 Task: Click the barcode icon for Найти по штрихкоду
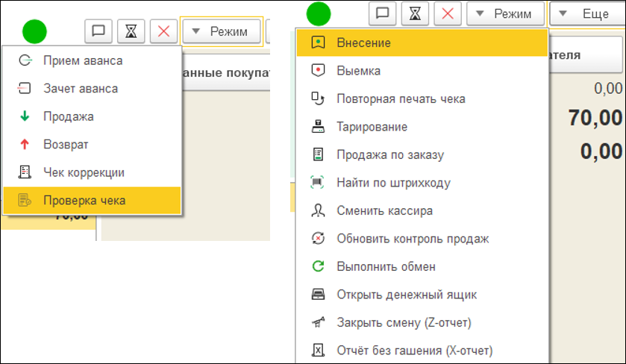click(x=319, y=183)
